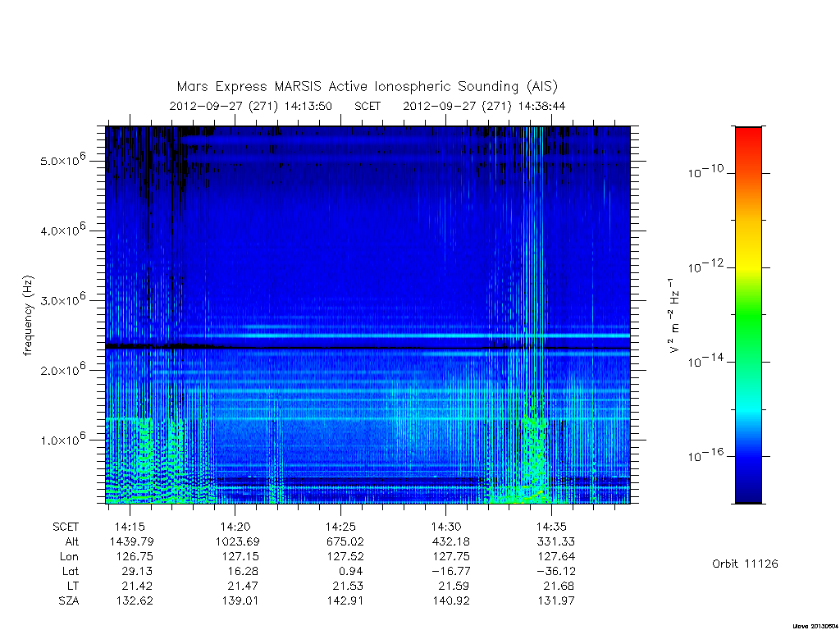Click the local time value 21.42

click(x=137, y=586)
